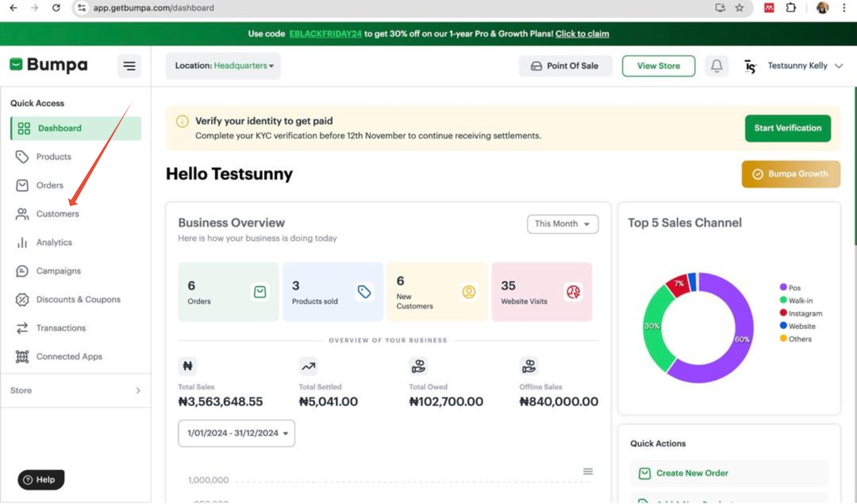Click Create New Order quick action
This screenshot has height=504, width=857.
pyautogui.click(x=729, y=473)
